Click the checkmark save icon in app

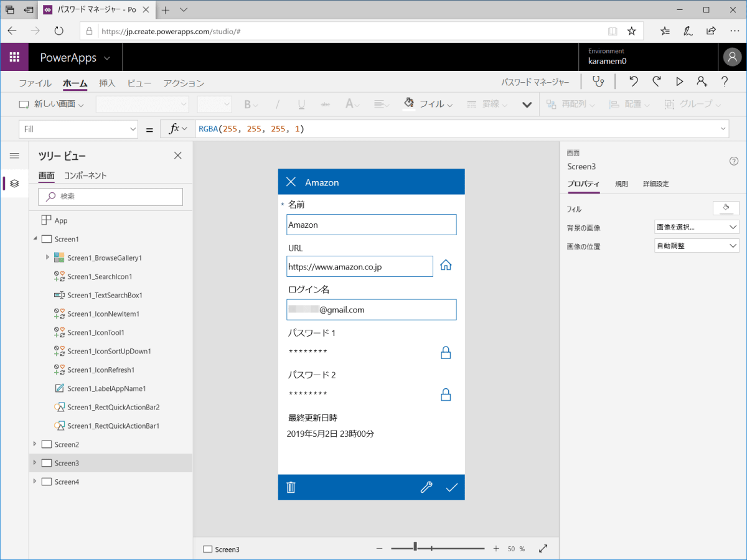pyautogui.click(x=452, y=487)
